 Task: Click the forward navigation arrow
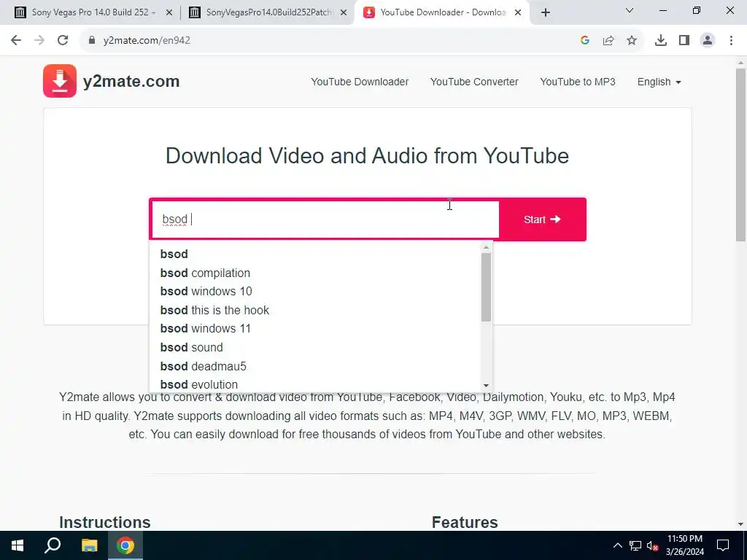(x=39, y=41)
